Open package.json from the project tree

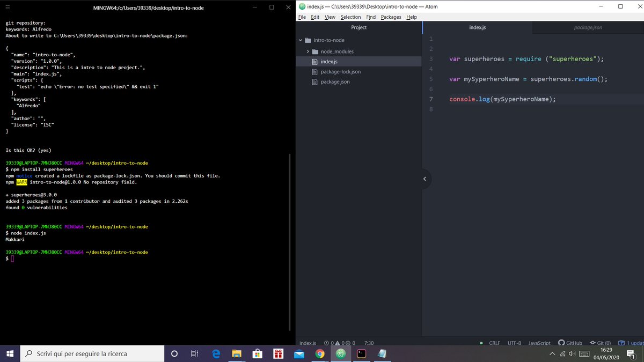pos(335,82)
